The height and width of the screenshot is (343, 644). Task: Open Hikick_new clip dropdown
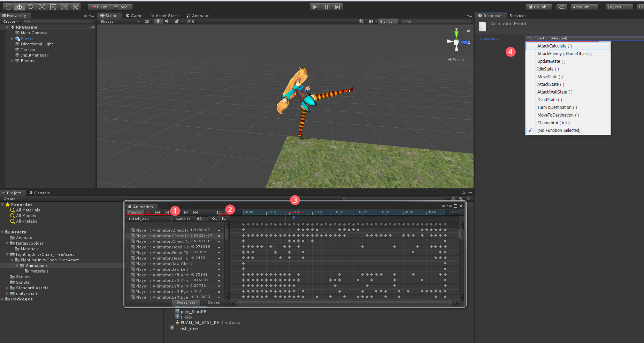tap(149, 219)
